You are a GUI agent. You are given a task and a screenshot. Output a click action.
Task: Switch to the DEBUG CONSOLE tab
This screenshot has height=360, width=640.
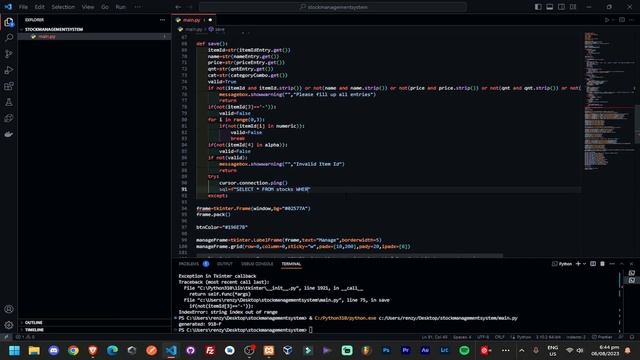pos(257,264)
